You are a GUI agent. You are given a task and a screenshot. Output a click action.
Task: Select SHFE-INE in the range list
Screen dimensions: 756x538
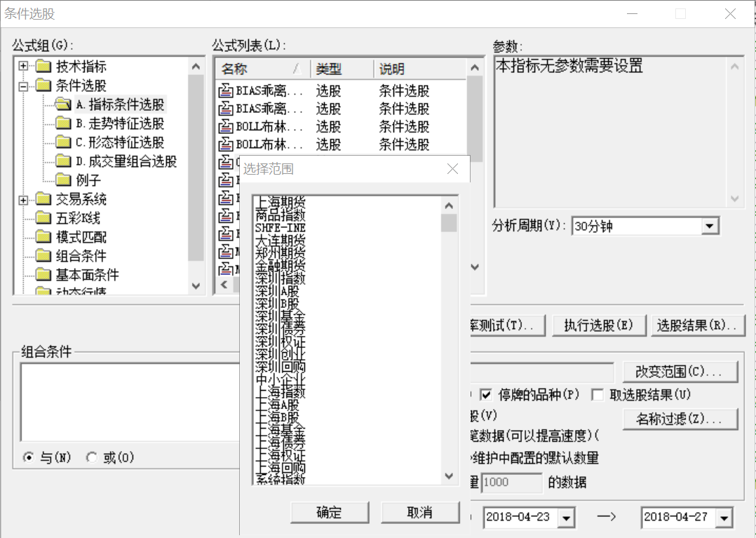[x=280, y=227]
